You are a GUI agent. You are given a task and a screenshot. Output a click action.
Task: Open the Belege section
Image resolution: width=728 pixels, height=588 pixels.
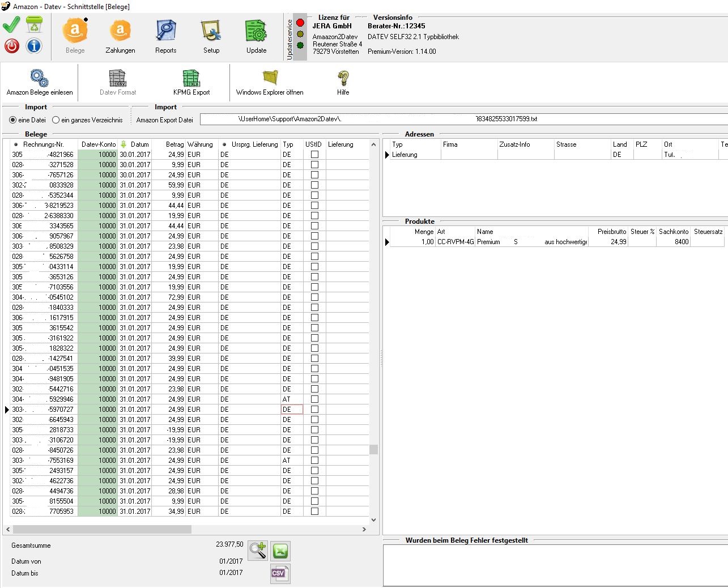coord(75,36)
